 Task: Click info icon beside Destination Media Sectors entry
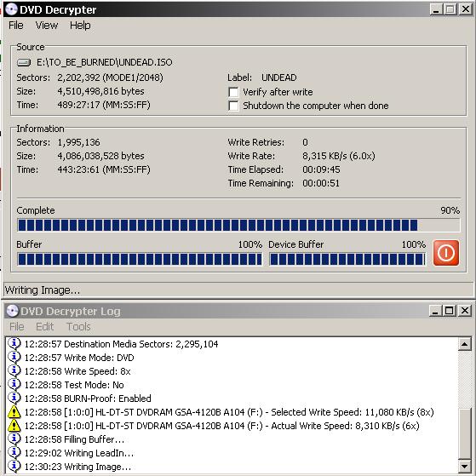tap(14, 344)
